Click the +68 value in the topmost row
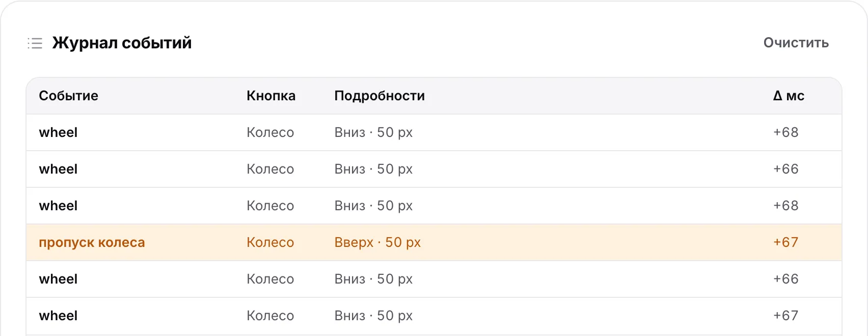Viewport: 868px width, 336px height. (785, 132)
